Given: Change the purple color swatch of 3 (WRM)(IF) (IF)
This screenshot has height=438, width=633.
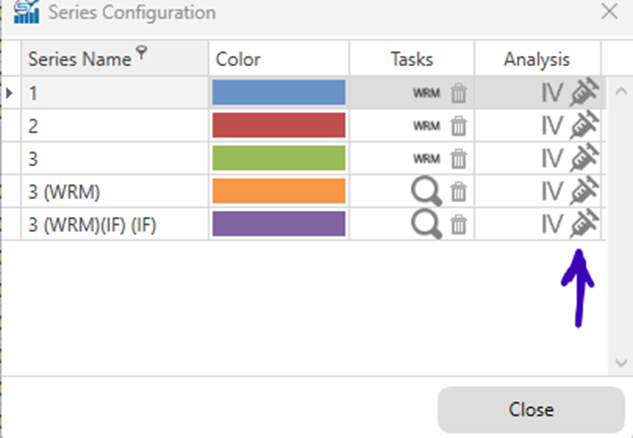Looking at the screenshot, I should pos(279,224).
